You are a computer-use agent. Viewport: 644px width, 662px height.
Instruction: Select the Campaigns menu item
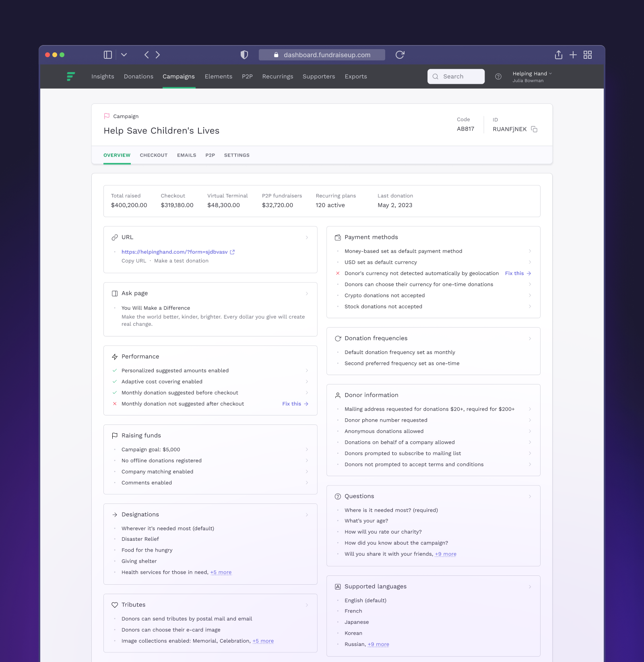179,77
